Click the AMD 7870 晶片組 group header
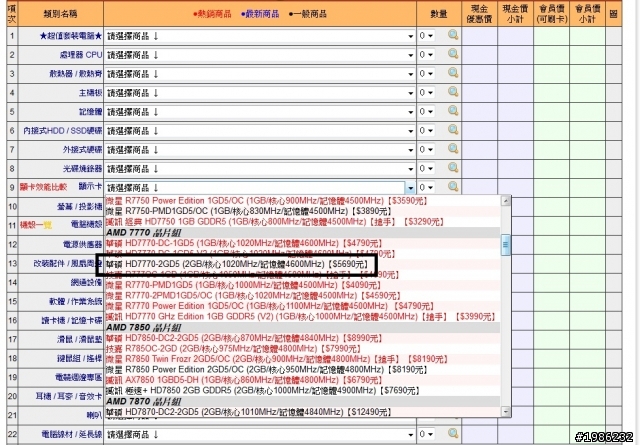The width and height of the screenshot is (640, 445). 303,401
